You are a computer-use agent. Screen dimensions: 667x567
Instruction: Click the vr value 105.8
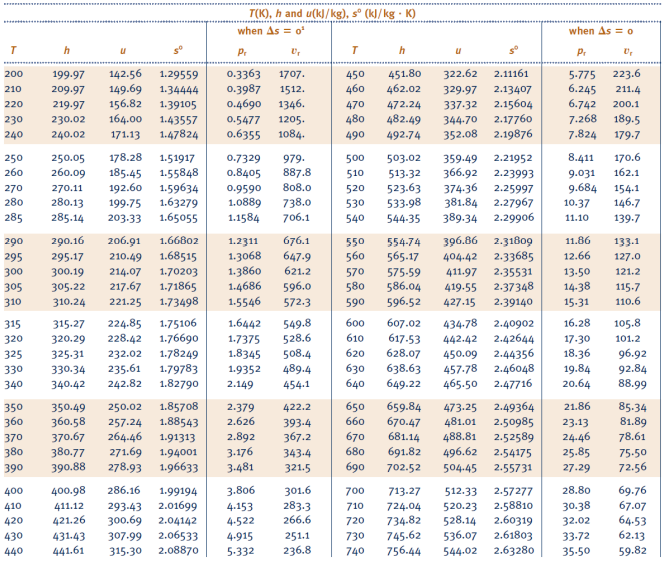(x=627, y=323)
